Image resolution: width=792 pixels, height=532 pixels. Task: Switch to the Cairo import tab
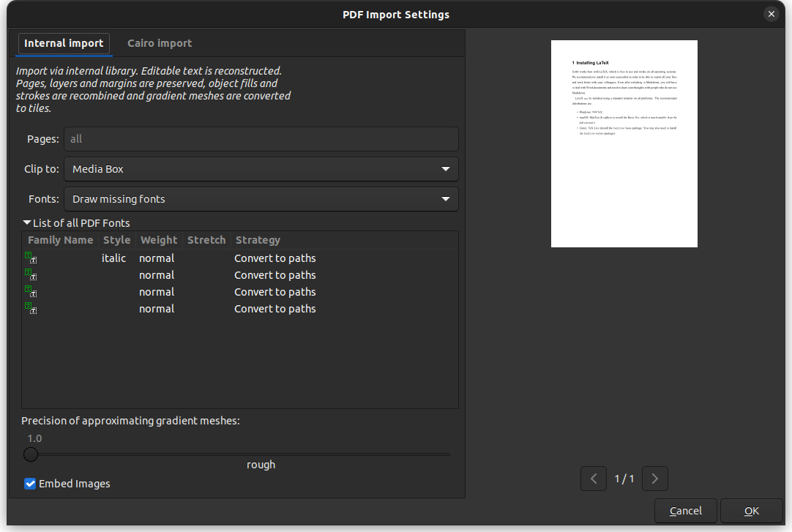[159, 42]
